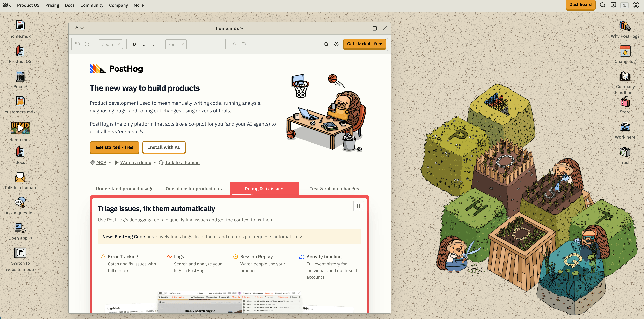644x319 pixels.
Task: Open the Logs link
Action: point(179,257)
